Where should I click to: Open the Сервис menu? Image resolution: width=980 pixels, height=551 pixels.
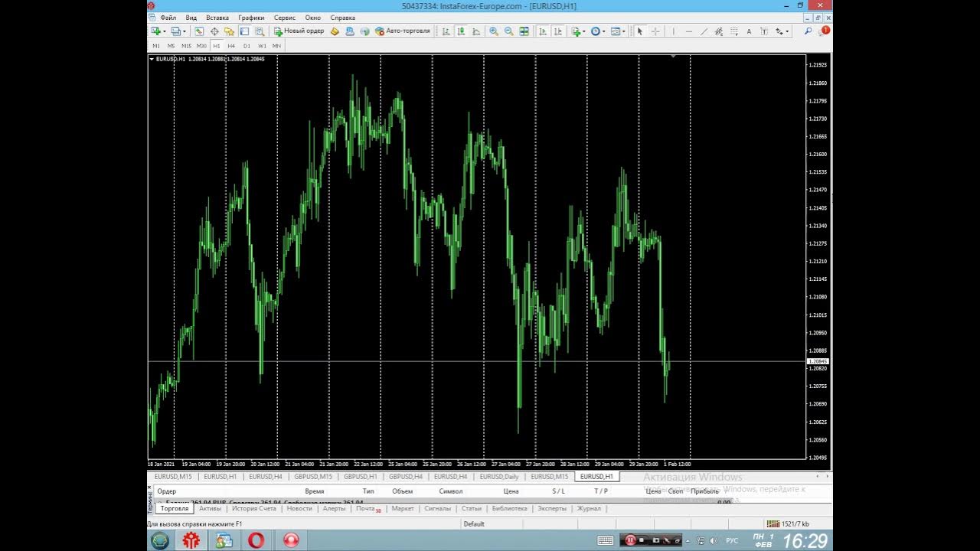(284, 18)
